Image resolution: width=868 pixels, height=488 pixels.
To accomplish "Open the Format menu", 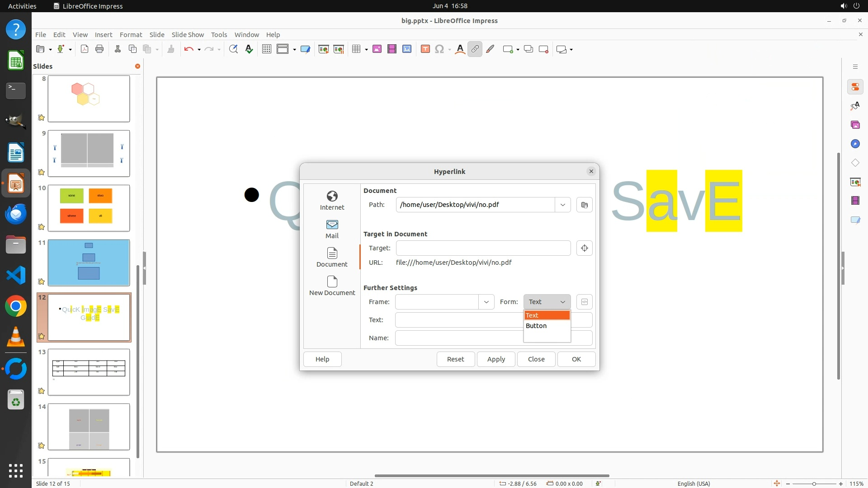I will coord(131,34).
